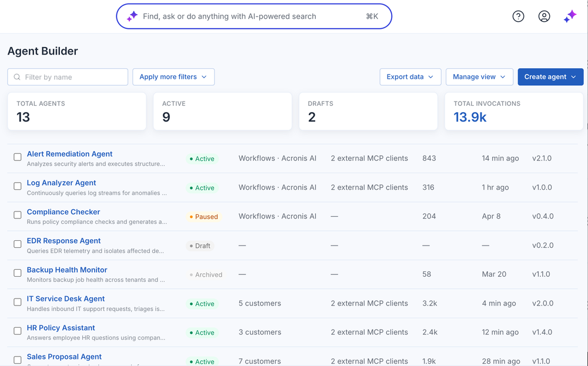Open the user account profile icon
The image size is (588, 366).
pos(544,16)
